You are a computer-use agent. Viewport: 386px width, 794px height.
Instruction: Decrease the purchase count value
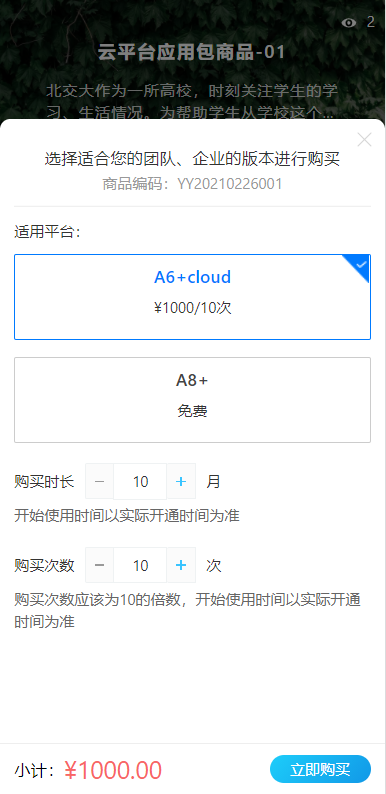pos(99,565)
